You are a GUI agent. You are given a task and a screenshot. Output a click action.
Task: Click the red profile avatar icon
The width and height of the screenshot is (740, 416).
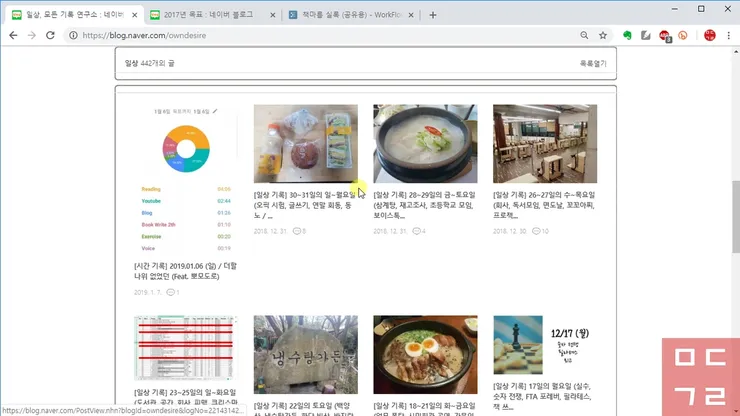coord(710,35)
